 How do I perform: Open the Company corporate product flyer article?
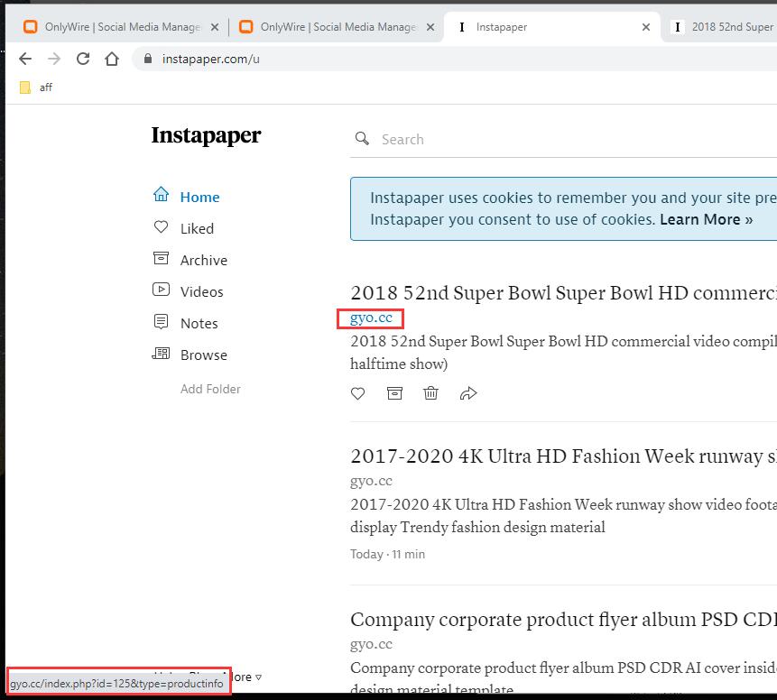pyautogui.click(x=563, y=619)
